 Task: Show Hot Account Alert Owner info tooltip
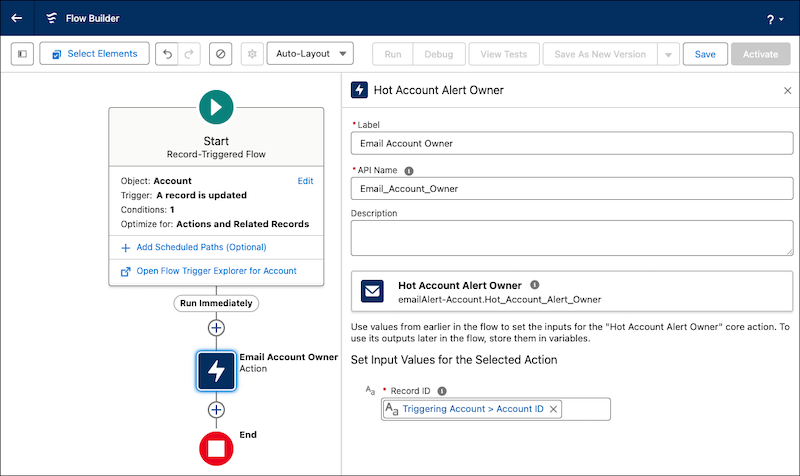point(534,285)
